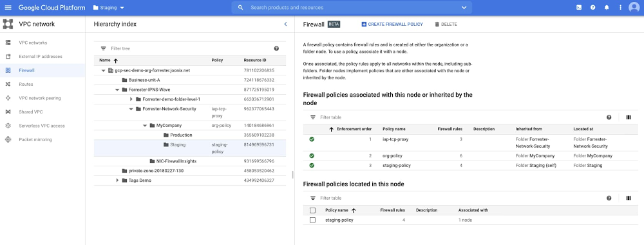This screenshot has width=644, height=245.
Task: Open notifications bell icon
Action: coord(607,7)
